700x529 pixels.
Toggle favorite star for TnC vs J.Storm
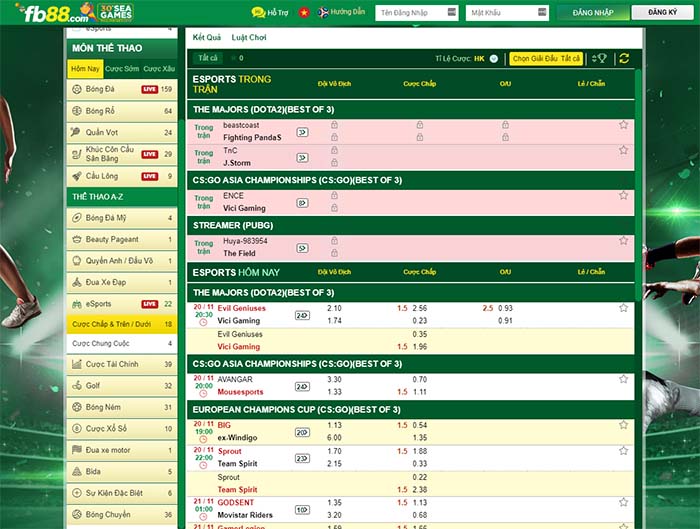point(623,151)
